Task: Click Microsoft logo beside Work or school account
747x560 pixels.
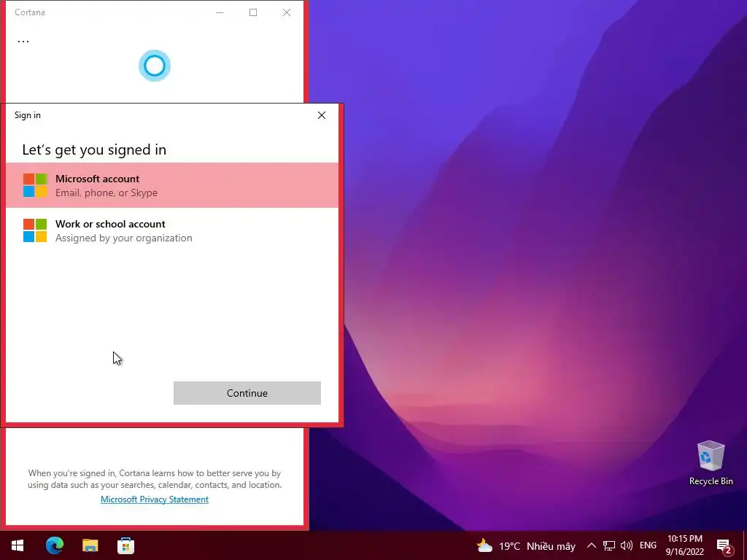Action: pyautogui.click(x=35, y=230)
